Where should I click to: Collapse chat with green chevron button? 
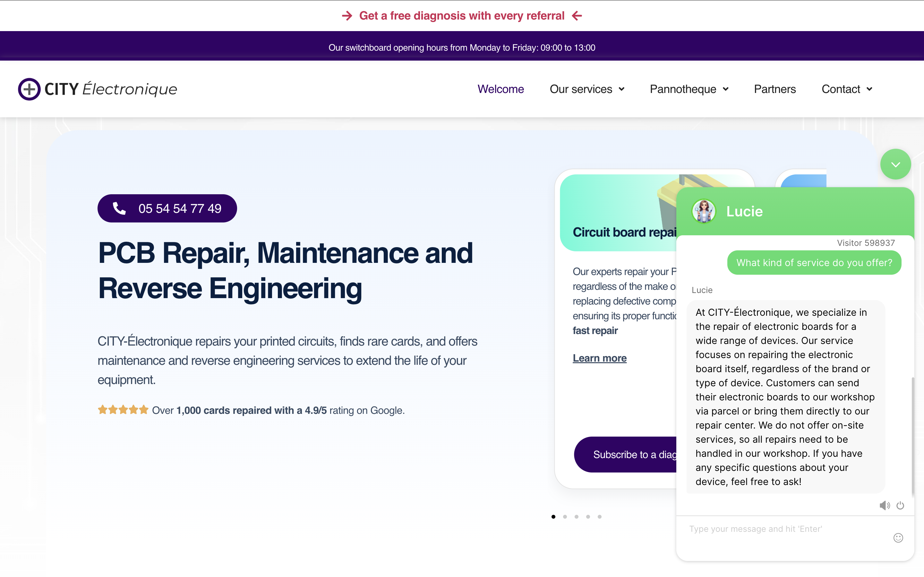895,164
